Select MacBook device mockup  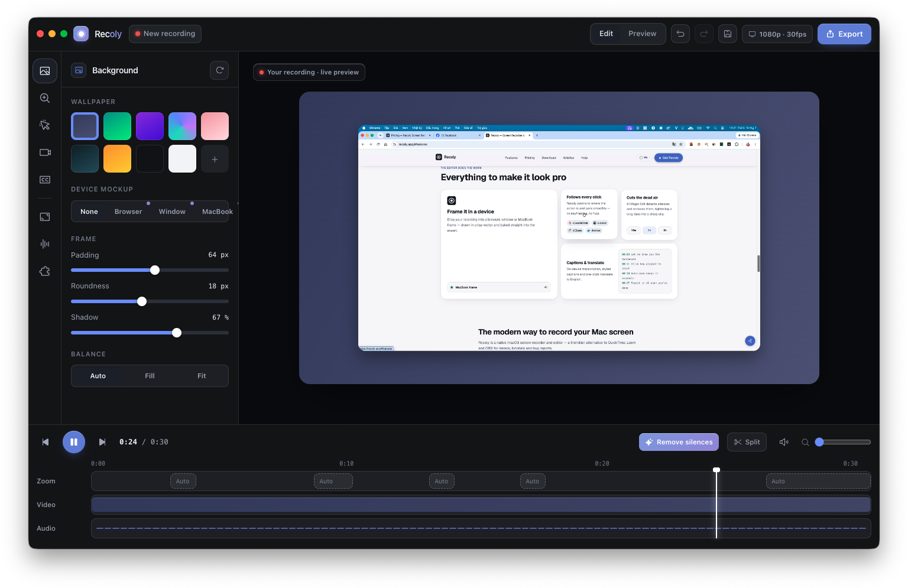pyautogui.click(x=217, y=212)
